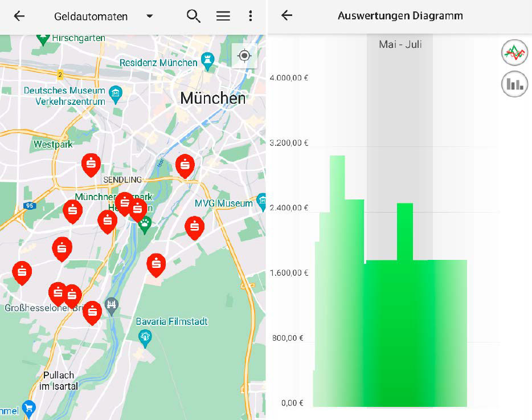532x420 pixels.
Task: Tap the Hirschgarten park marker
Action: pyautogui.click(x=43, y=39)
